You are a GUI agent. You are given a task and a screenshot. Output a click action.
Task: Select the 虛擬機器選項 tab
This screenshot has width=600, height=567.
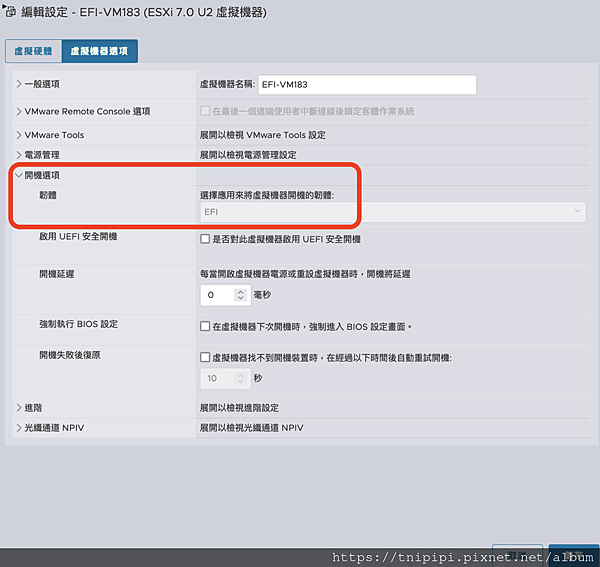pos(99,51)
